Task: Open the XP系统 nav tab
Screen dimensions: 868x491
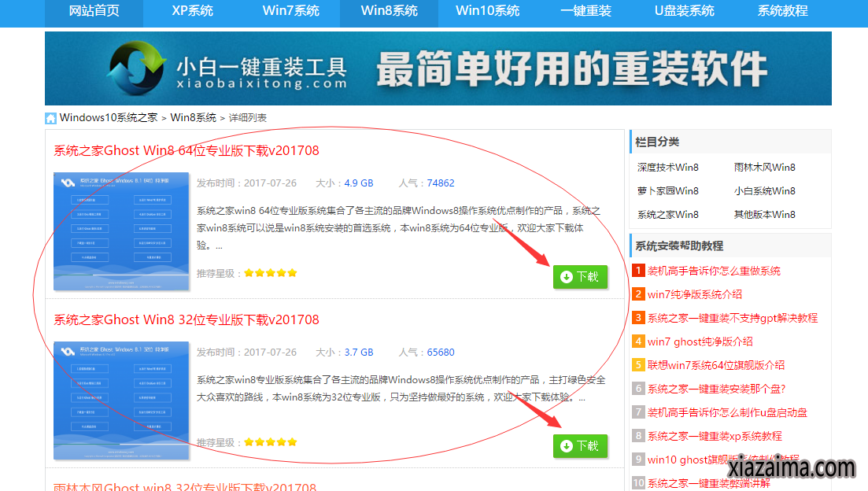Action: coord(192,11)
